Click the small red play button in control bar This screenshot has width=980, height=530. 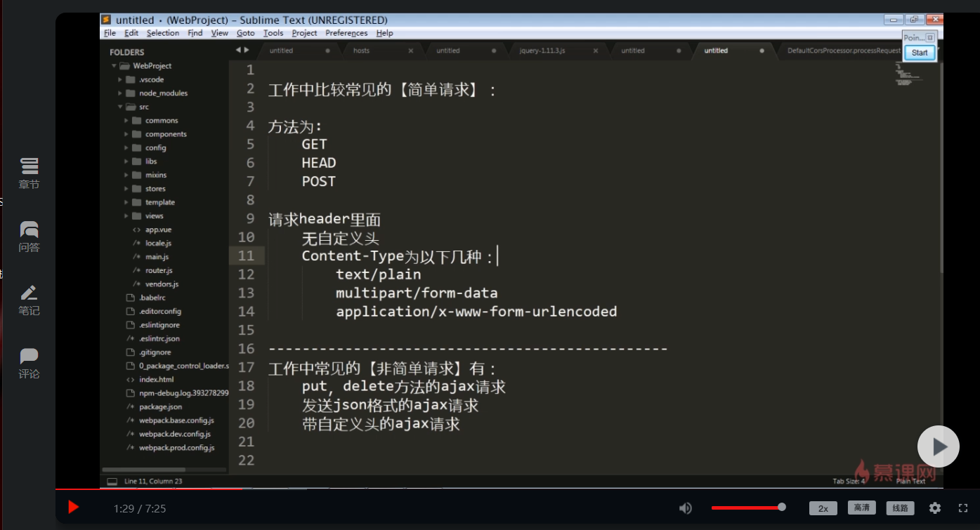click(73, 508)
